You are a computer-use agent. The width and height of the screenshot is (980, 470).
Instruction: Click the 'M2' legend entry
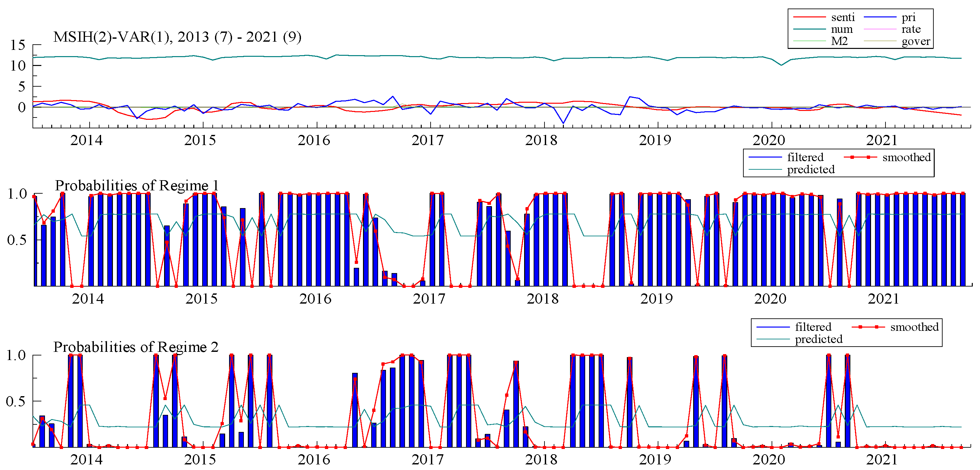pos(839,41)
